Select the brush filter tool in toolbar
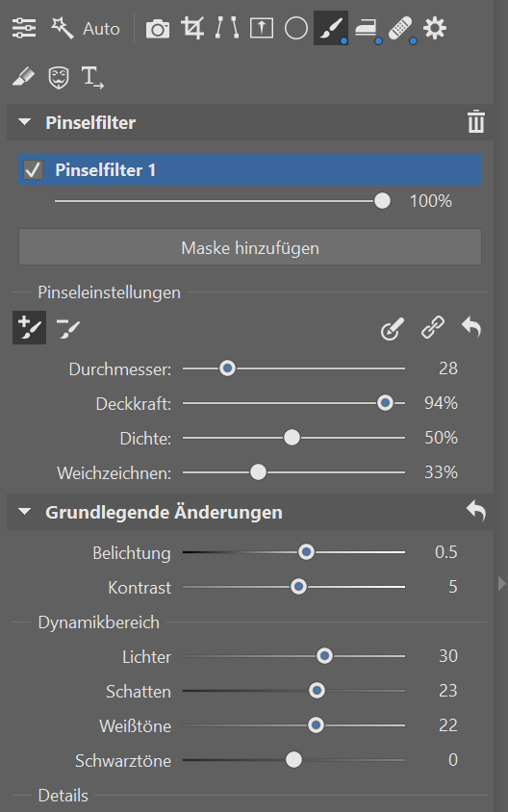This screenshot has width=508, height=812. (331, 28)
